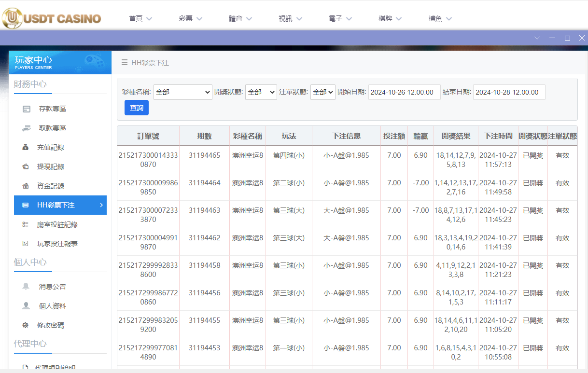This screenshot has width=588, height=373.
Task: Expand the 彩票 navigation menu
Action: 190,18
